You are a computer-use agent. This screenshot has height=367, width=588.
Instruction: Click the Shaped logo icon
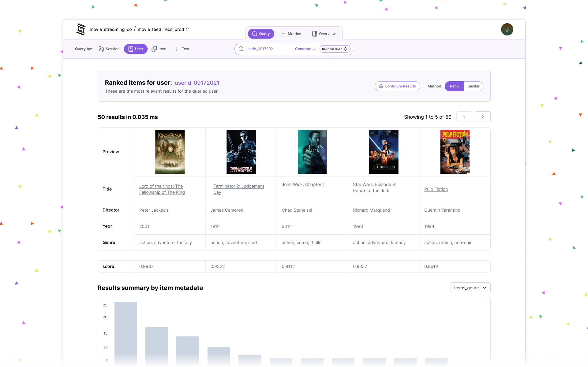[x=81, y=29]
